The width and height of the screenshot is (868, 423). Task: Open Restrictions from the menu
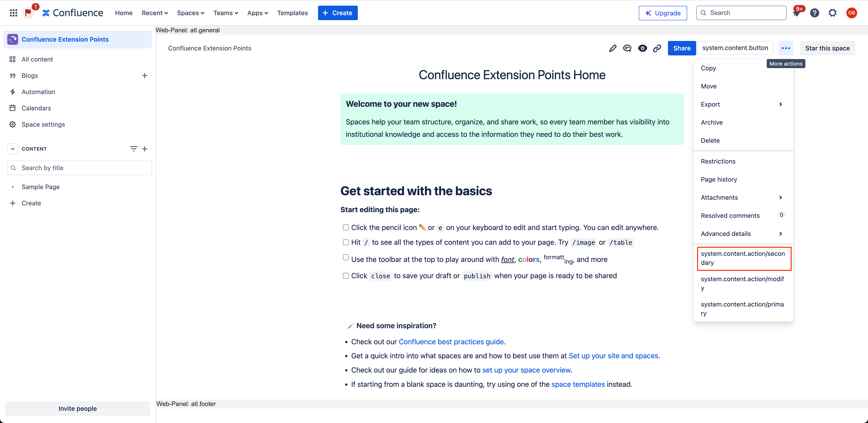743,161
